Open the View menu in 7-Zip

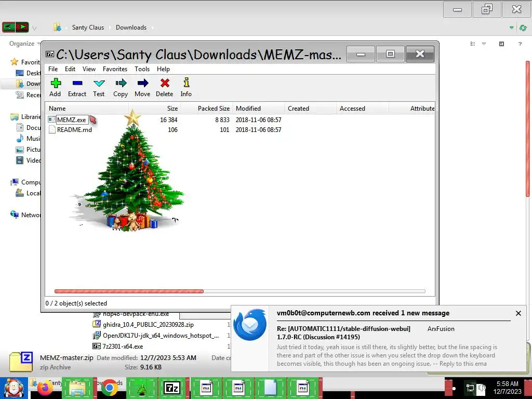tap(89, 69)
